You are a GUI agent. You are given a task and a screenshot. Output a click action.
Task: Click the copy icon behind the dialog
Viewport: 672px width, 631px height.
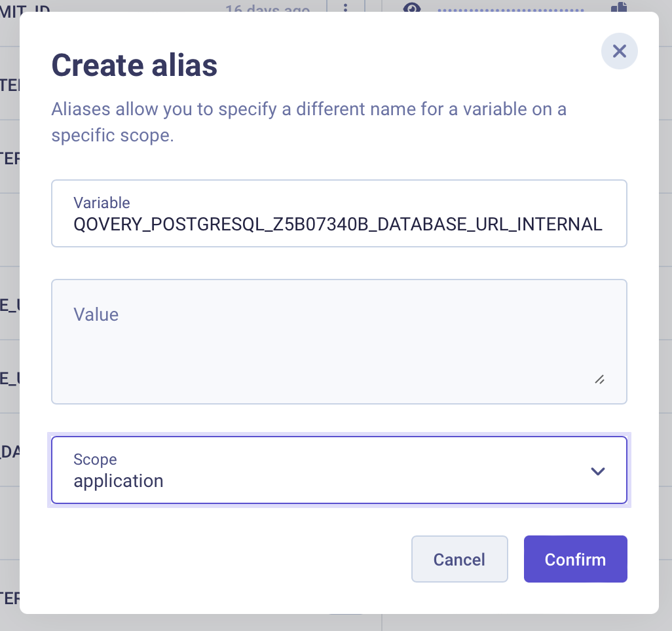pyautogui.click(x=619, y=7)
